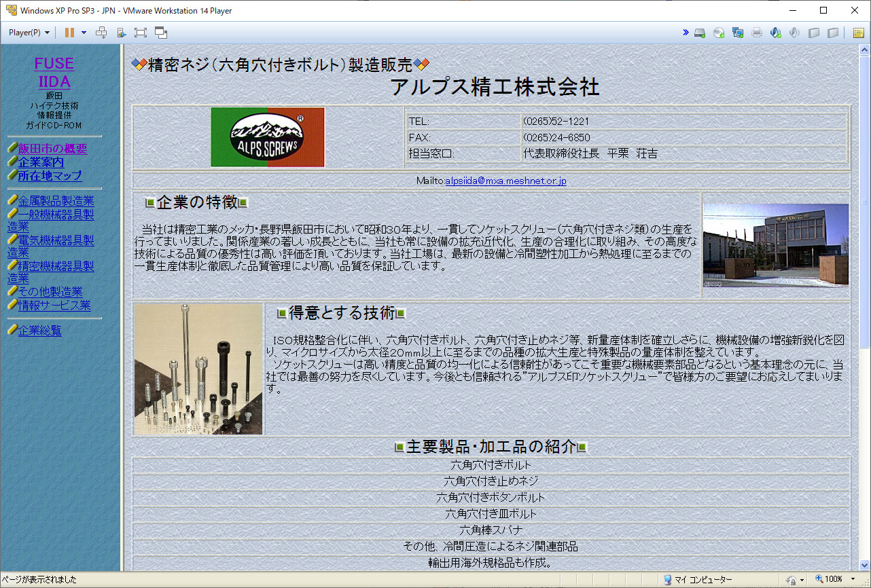Click the ALPS SCREWS company logo
The image size is (871, 588).
click(x=268, y=137)
